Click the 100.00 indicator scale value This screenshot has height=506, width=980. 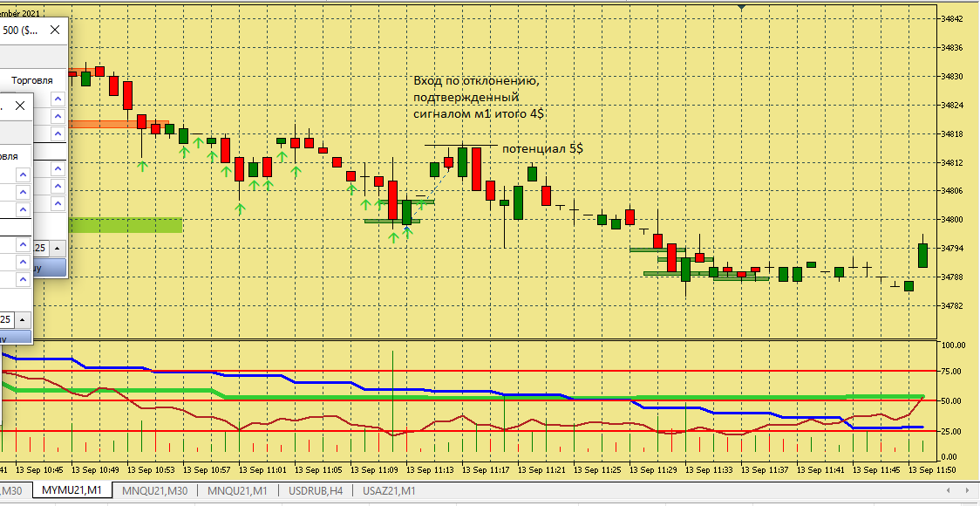[953, 345]
